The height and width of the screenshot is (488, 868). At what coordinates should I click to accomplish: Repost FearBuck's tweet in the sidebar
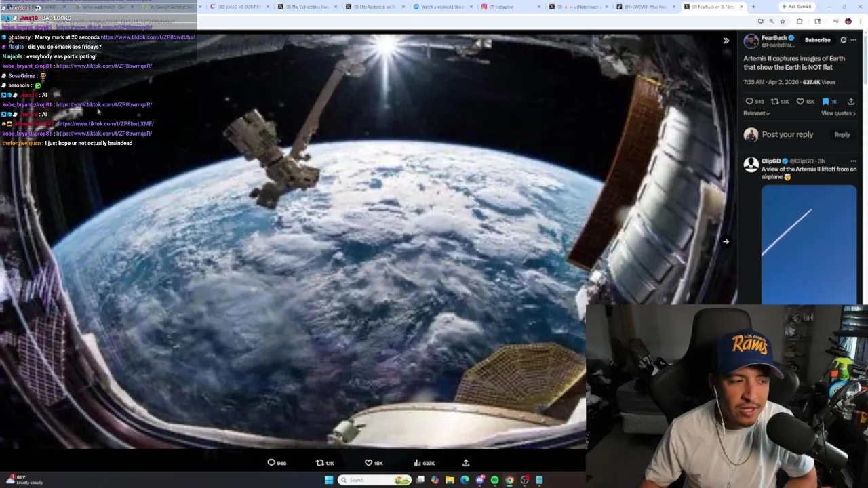tap(780, 102)
